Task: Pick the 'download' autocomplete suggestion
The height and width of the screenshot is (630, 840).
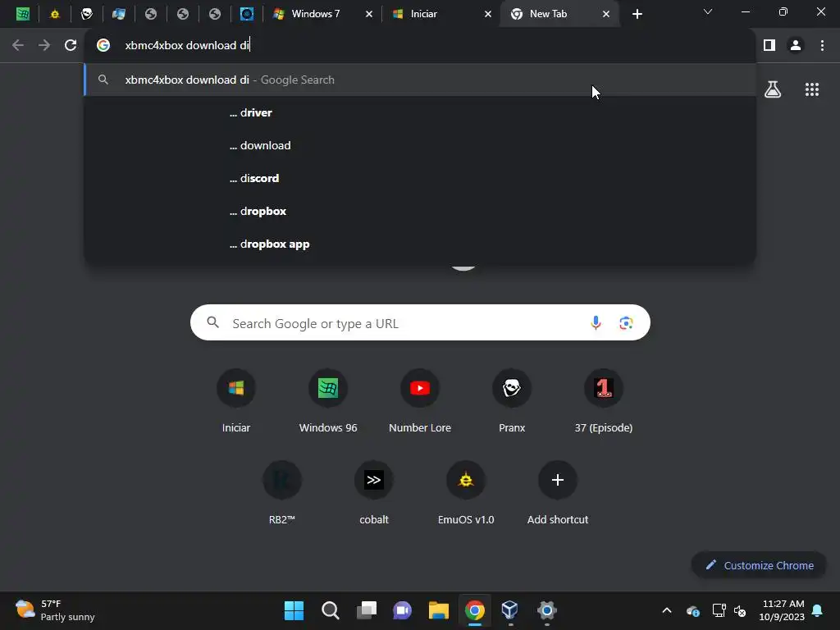Action: tap(420, 145)
